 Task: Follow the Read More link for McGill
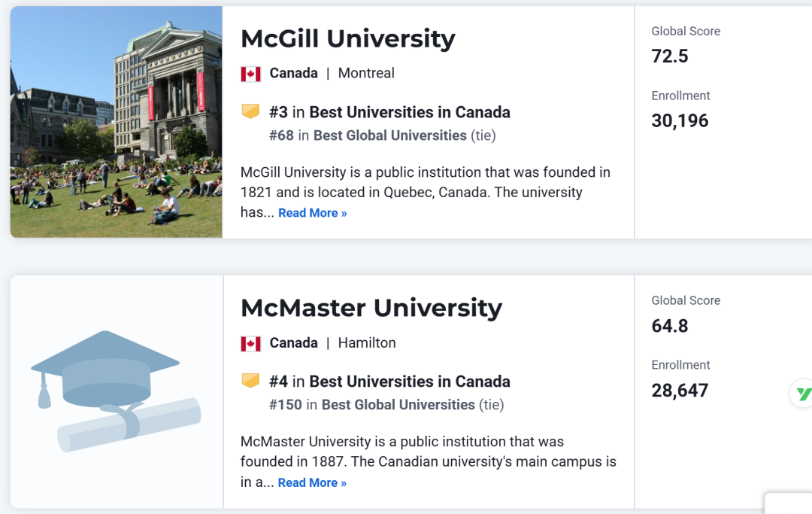(312, 213)
